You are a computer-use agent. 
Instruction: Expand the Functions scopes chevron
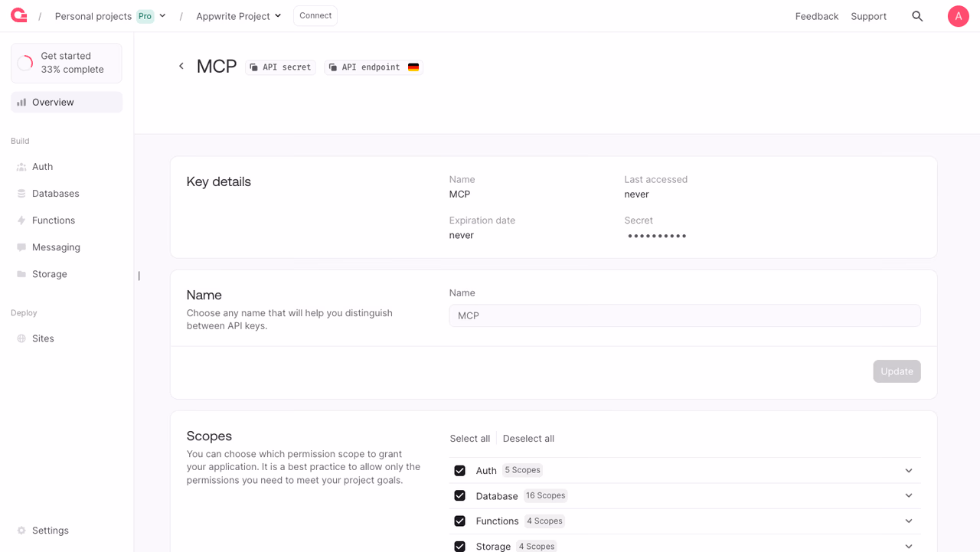(x=909, y=521)
